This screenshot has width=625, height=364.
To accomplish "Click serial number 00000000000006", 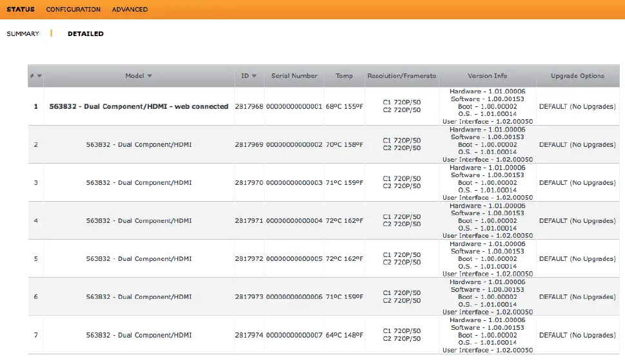I will point(294,297).
